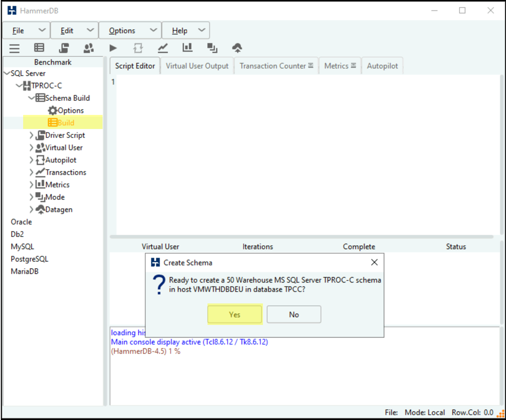This screenshot has width=506, height=420.
Task: Click the Virtual Users toolbar icon
Action: coord(88,48)
